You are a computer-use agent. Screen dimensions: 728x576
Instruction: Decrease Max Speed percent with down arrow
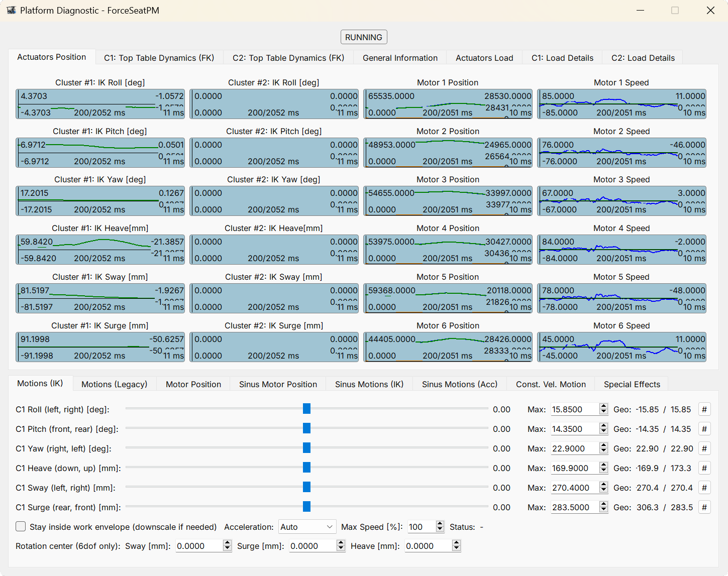(x=440, y=530)
